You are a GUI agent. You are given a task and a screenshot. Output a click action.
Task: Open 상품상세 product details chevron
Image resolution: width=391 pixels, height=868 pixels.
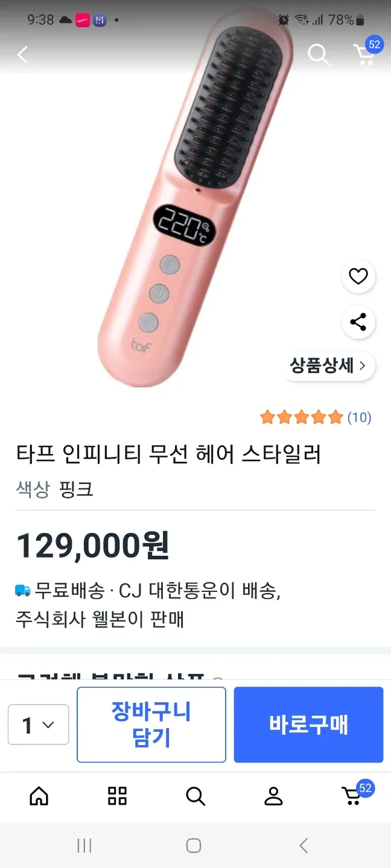(328, 366)
